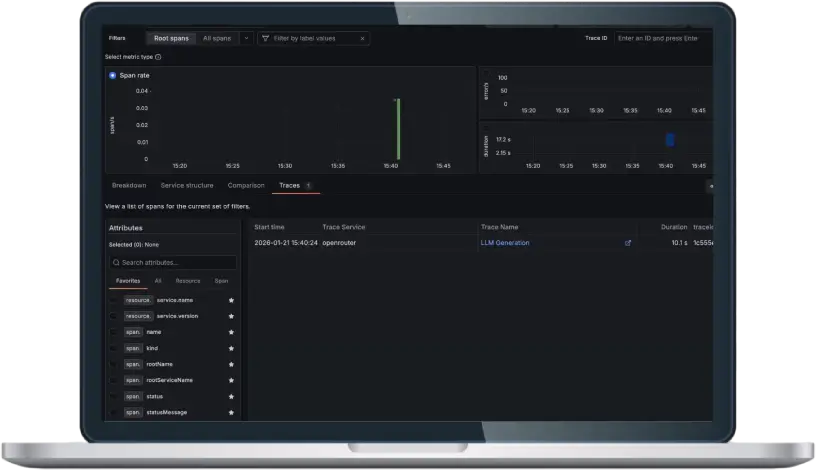Check the statusMessage attribute checkbox
This screenshot has height=470, width=816.
tap(113, 413)
